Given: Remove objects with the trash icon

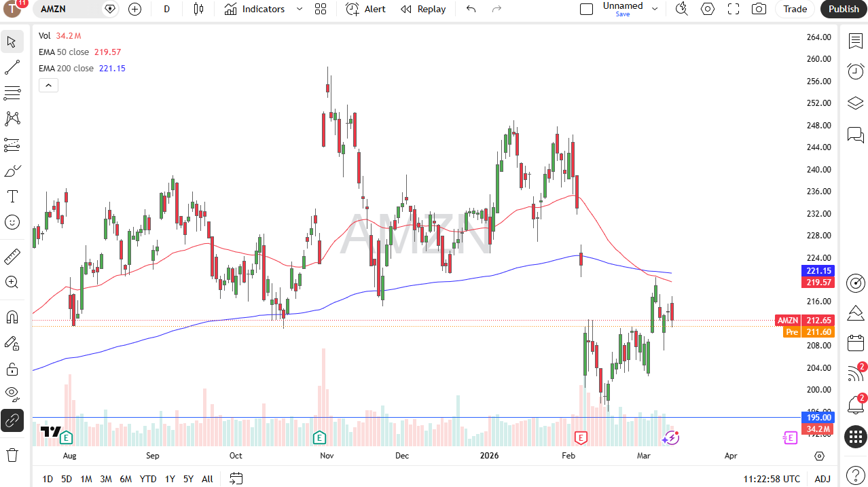Looking at the screenshot, I should click(x=12, y=454).
